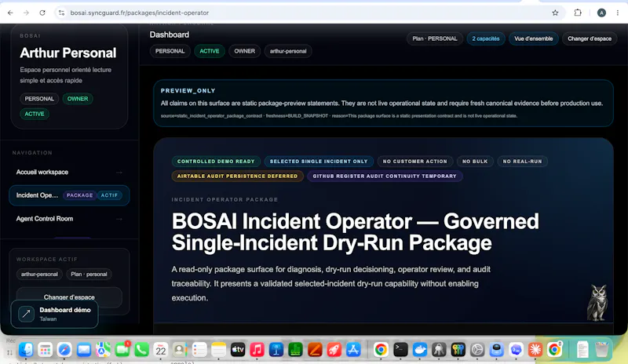628x364 pixels.
Task: Open Calendar showing 22 in the dock
Action: (161, 350)
